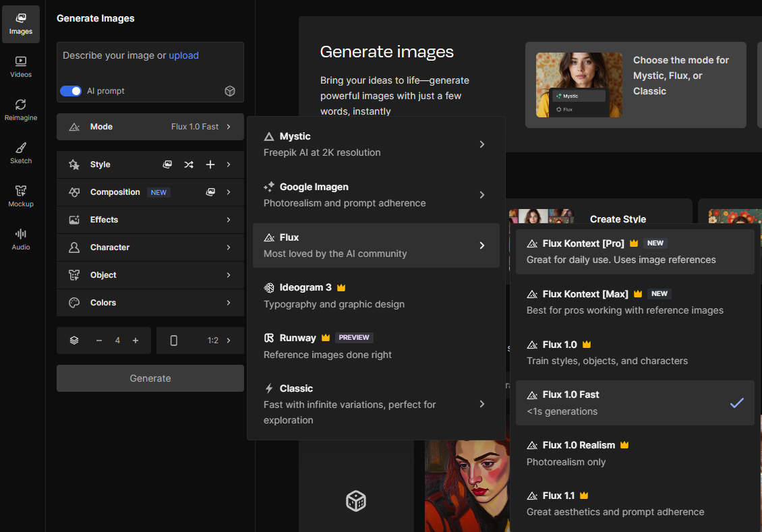
Task: Click the plus icon in Style row
Action: (x=210, y=165)
